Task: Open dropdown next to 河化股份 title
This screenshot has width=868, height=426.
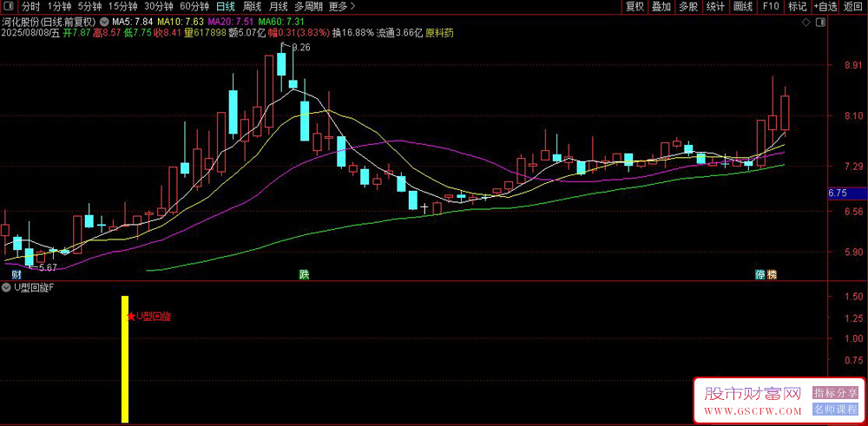Action: coord(104,22)
